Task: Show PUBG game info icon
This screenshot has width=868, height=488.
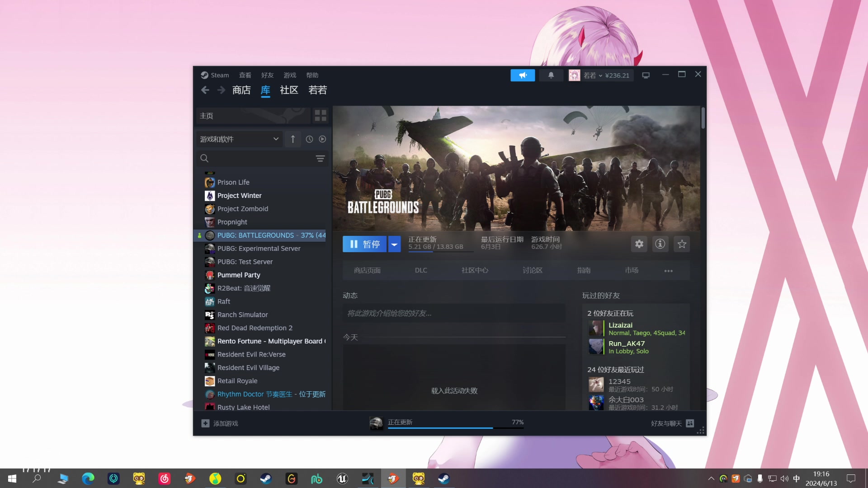Action: pyautogui.click(x=660, y=244)
